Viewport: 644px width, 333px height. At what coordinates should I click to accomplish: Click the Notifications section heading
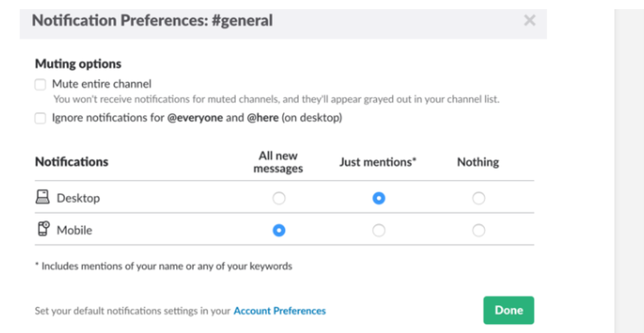(71, 162)
